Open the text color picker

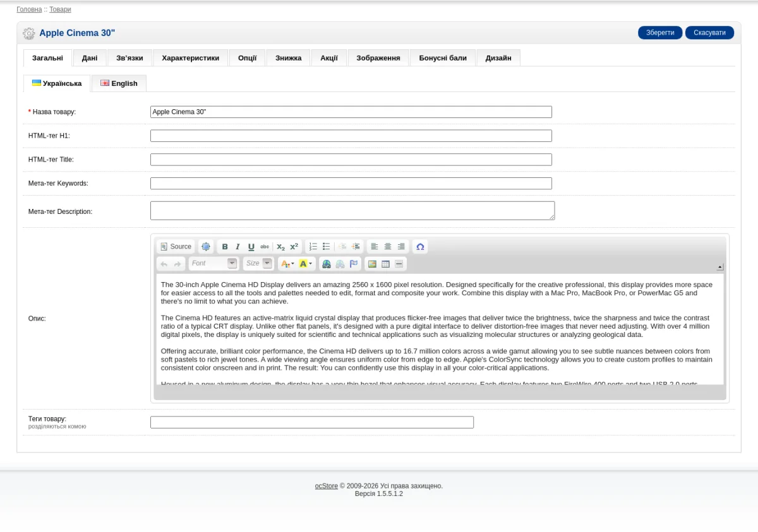(x=287, y=264)
